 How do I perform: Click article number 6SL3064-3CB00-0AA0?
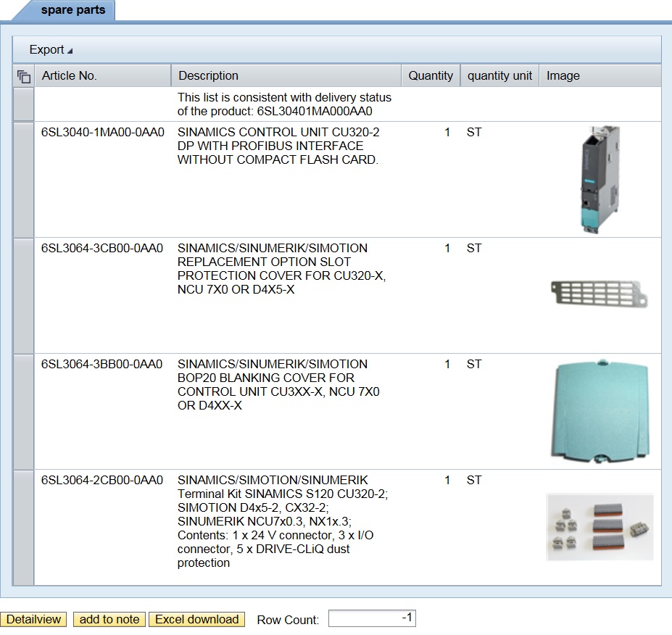click(102, 249)
